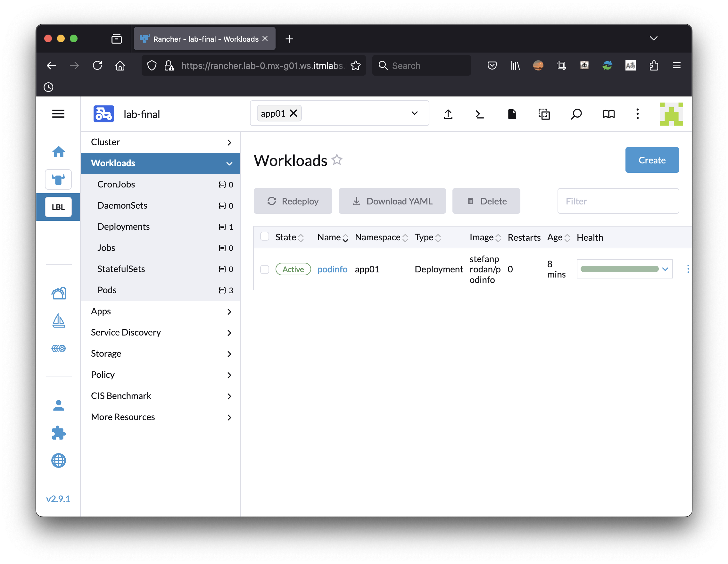Reload the page in the browser

97,65
